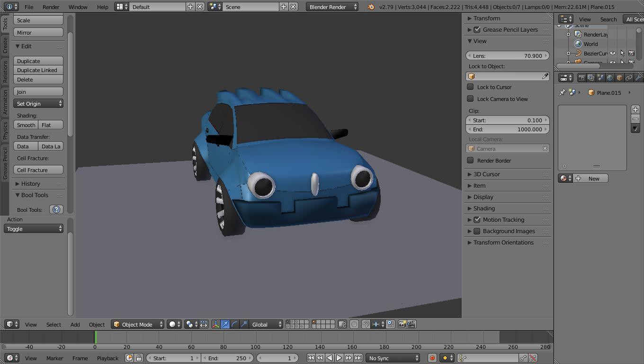Click the Bool Tools help question icon
Viewport: 644px width, 364px height.
pos(56,209)
